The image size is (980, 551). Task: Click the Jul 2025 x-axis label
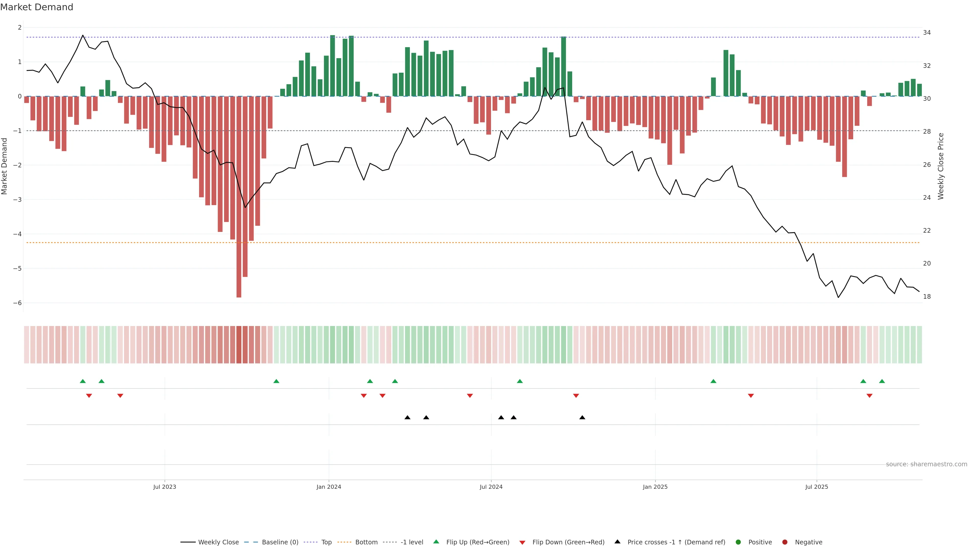click(816, 487)
